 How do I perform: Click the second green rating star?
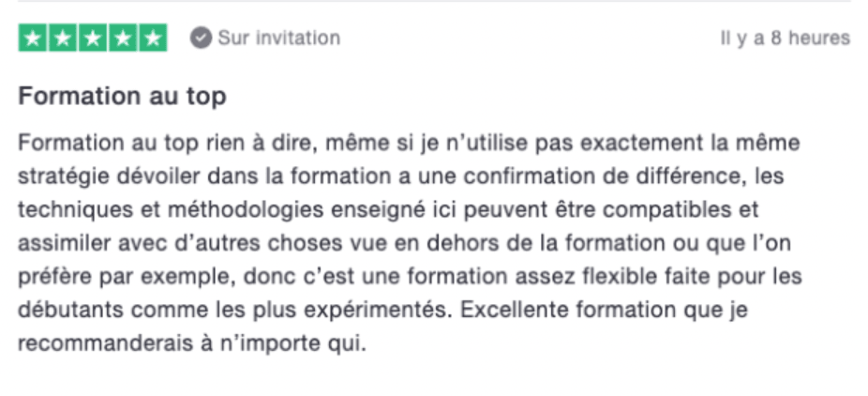click(63, 38)
